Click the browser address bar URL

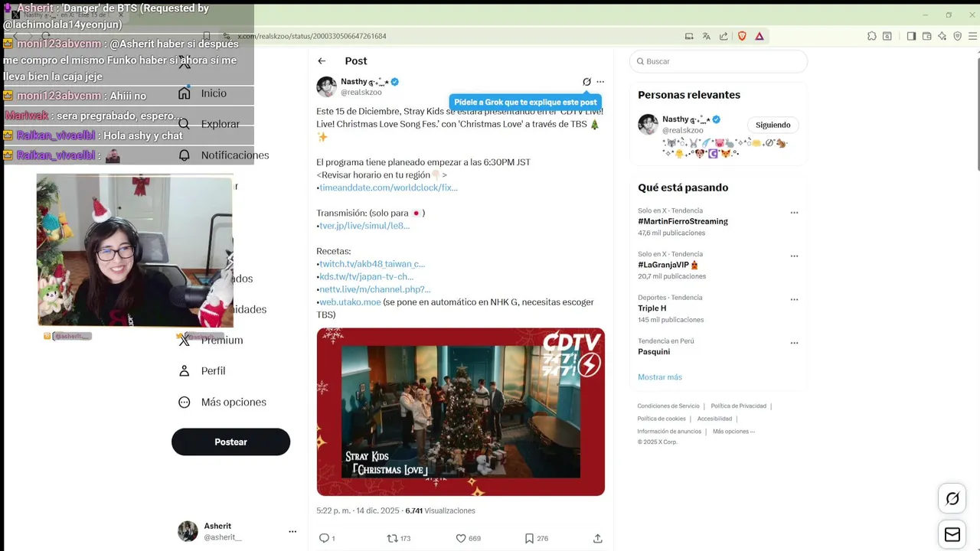312,36
